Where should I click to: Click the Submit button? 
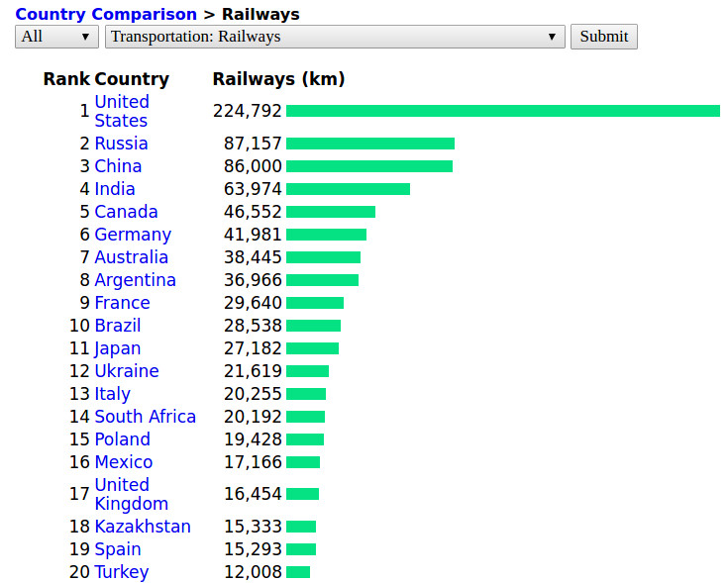[603, 37]
